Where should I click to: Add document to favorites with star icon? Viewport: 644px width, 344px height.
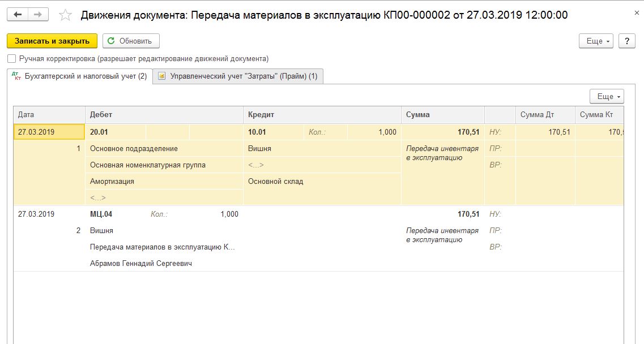click(x=66, y=15)
